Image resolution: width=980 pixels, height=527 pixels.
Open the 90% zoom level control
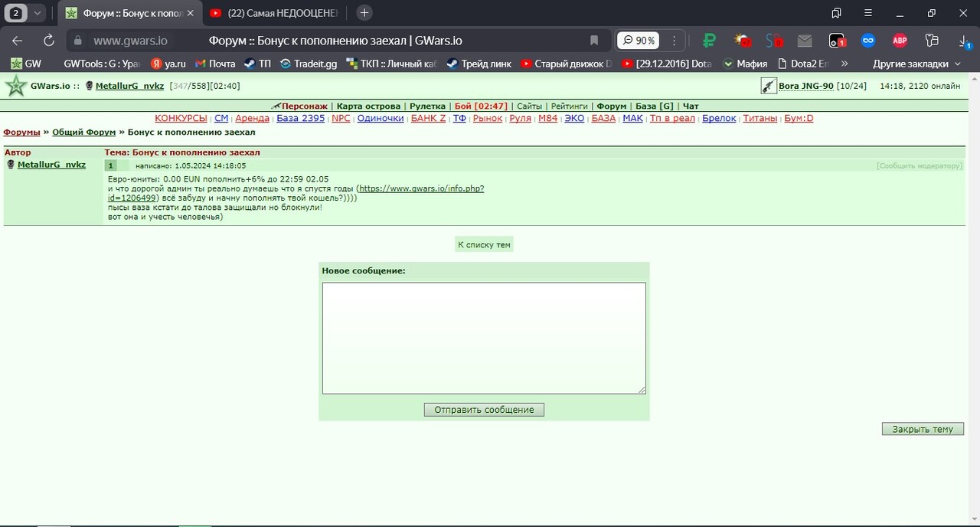(638, 41)
